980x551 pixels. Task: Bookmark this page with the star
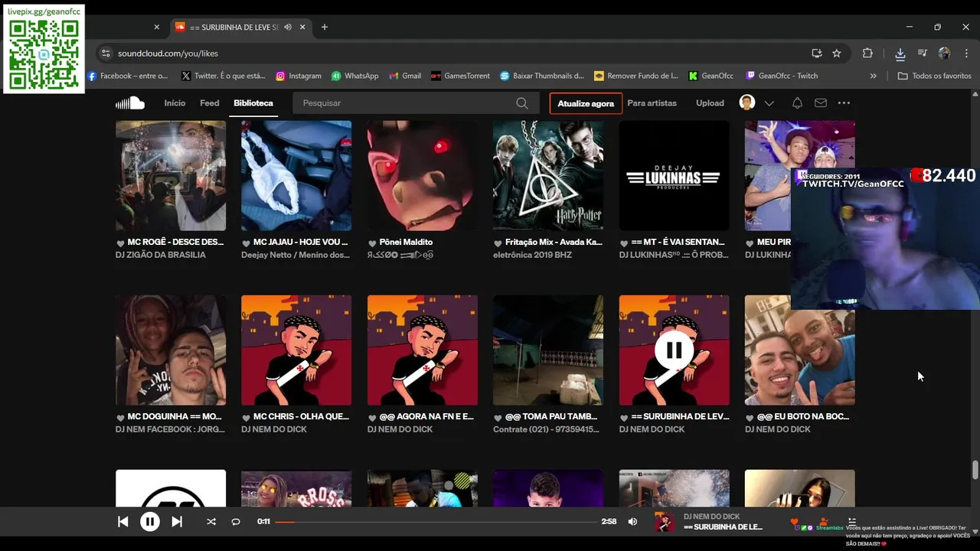tap(837, 54)
